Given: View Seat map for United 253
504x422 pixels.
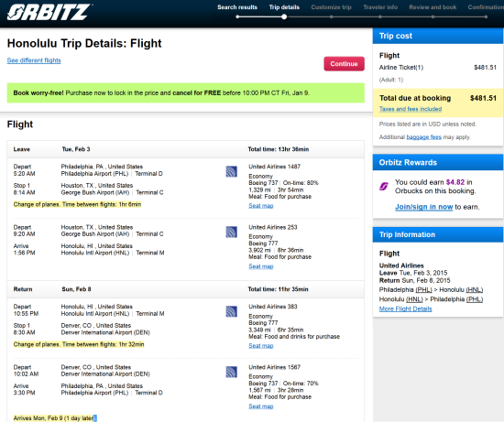Looking at the screenshot, I should click(260, 266).
